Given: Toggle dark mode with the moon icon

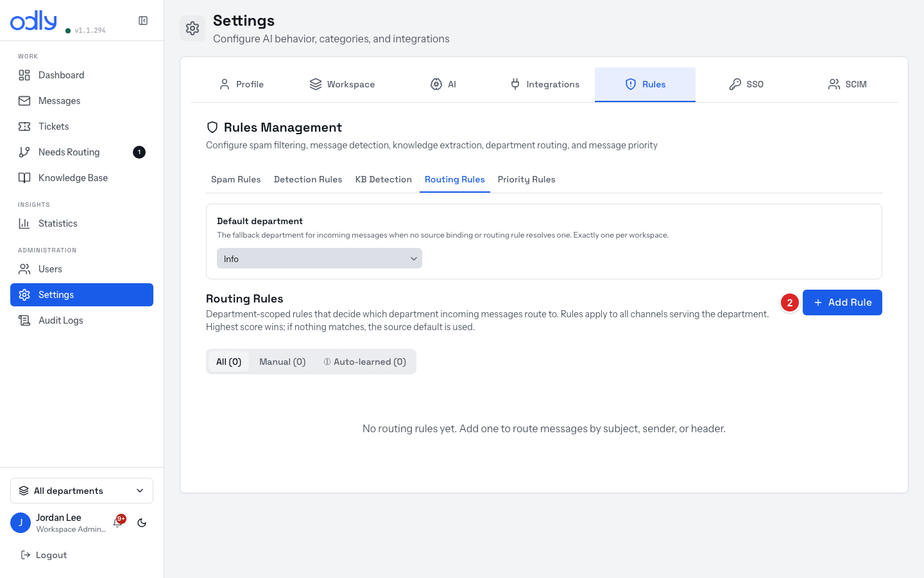Looking at the screenshot, I should pos(142,523).
